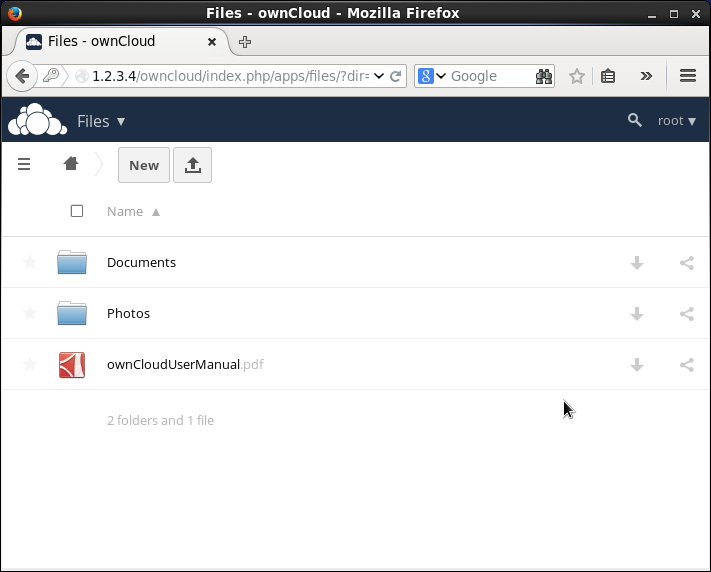Favorite the Photos folder star
Image resolution: width=711 pixels, height=572 pixels.
click(x=30, y=313)
